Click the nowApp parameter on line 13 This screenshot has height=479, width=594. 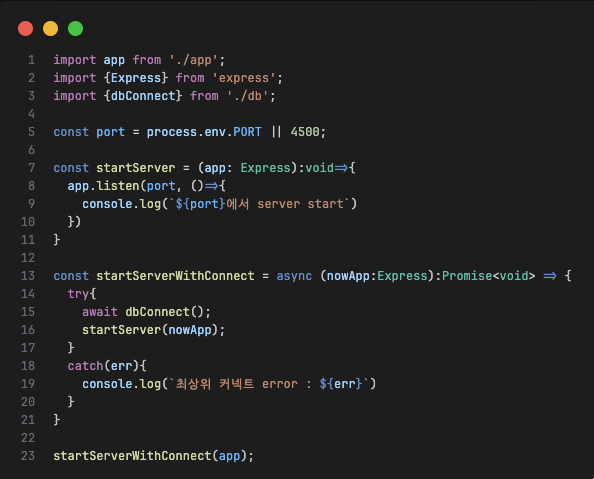click(348, 276)
